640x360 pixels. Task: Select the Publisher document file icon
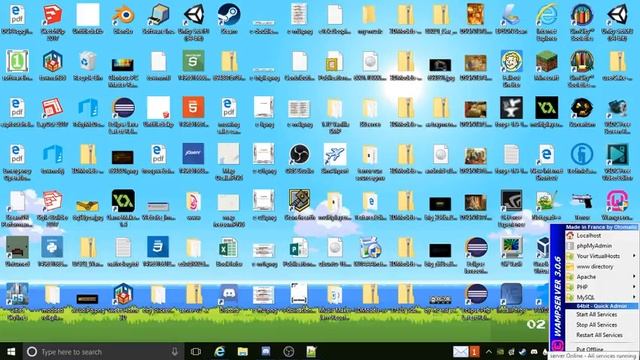tap(299, 247)
